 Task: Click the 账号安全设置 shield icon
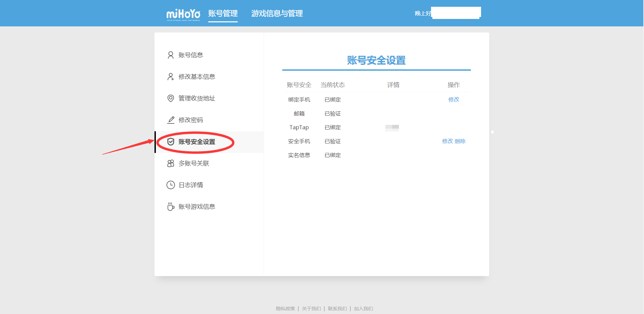point(170,142)
